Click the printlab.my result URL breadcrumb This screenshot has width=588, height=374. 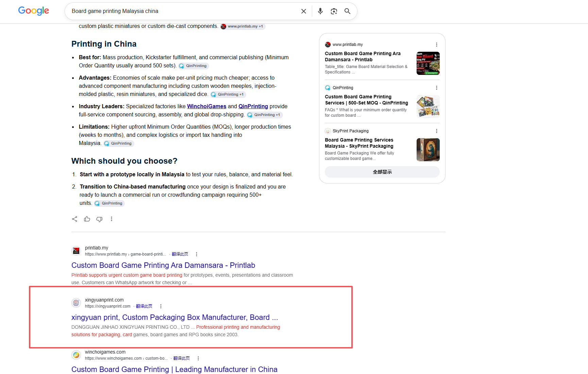(x=125, y=254)
